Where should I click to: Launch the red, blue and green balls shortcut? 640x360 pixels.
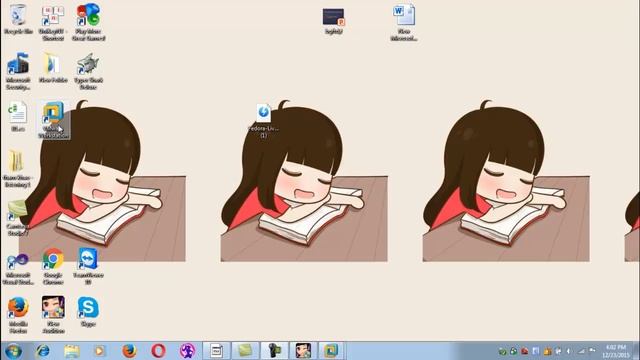tap(88, 21)
